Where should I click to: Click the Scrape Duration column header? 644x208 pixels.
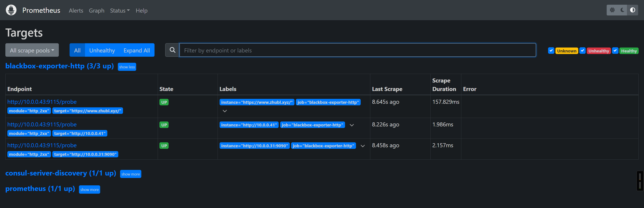click(444, 85)
